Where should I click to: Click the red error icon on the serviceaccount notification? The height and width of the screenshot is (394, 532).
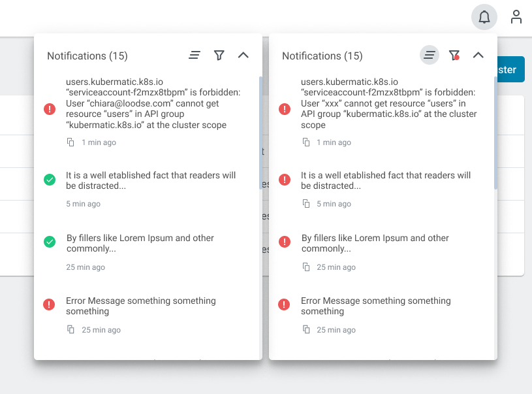click(50, 109)
